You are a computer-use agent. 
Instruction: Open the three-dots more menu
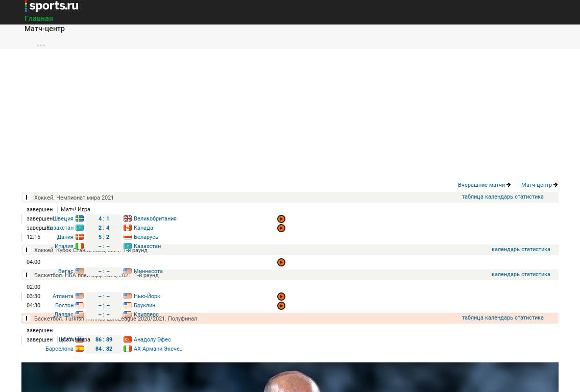(41, 45)
